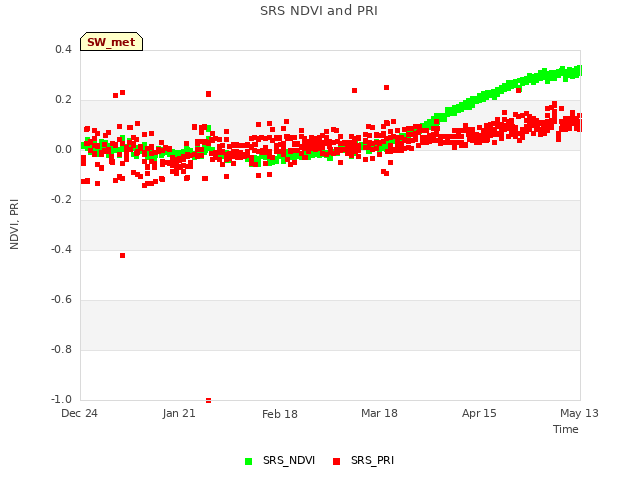Click the Apr 15 x-axis label
The image size is (640, 480).
tap(479, 413)
